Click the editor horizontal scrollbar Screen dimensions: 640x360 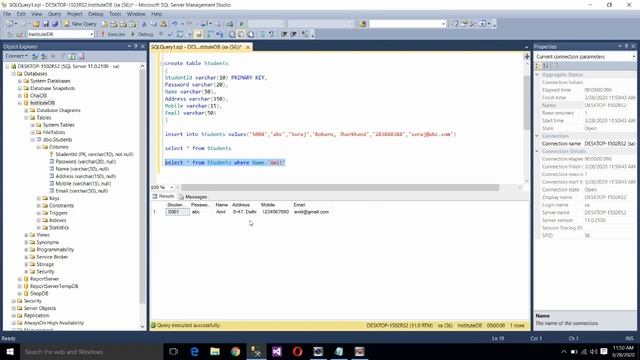tap(340, 187)
